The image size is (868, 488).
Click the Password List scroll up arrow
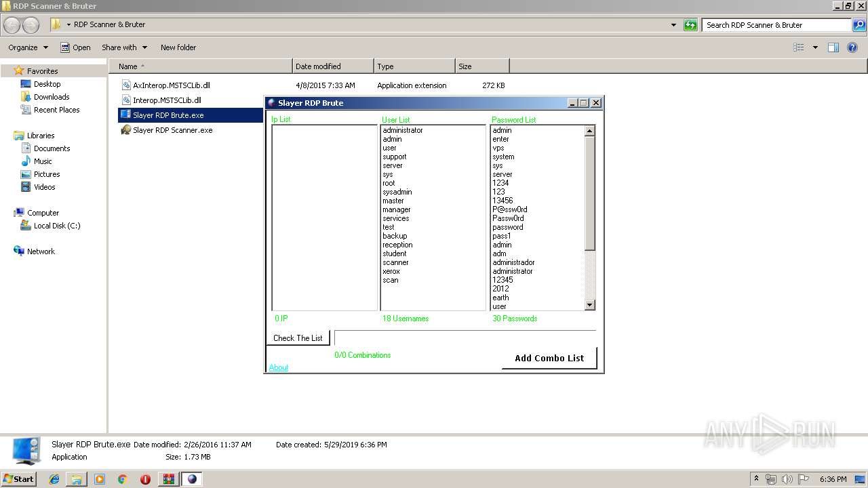589,131
